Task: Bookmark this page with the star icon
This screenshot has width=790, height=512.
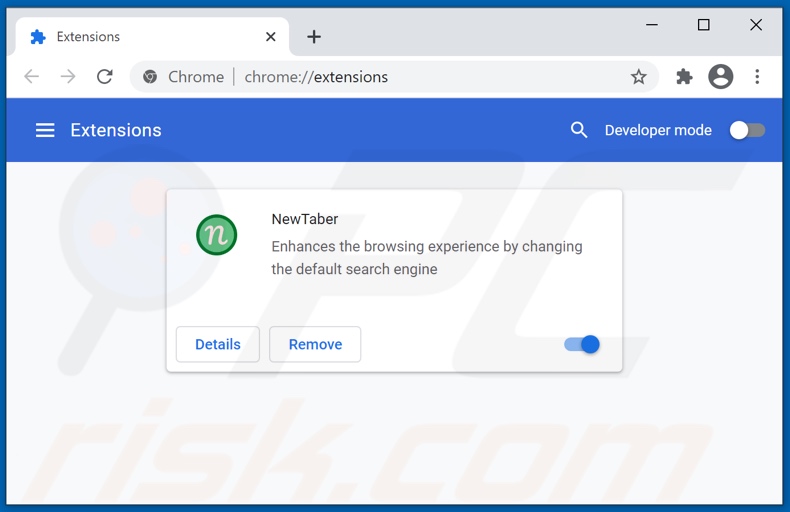Action: [638, 77]
